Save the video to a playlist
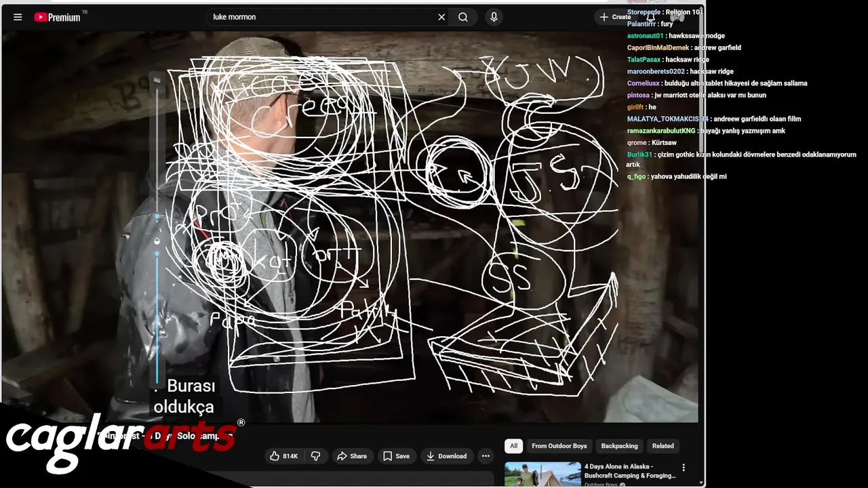Image resolution: width=868 pixels, height=488 pixels. [396, 456]
